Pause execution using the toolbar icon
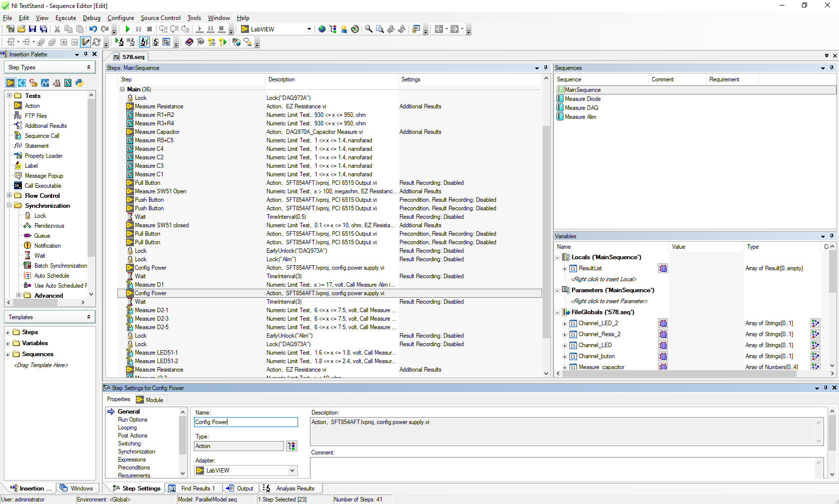The image size is (839, 504). [138, 29]
